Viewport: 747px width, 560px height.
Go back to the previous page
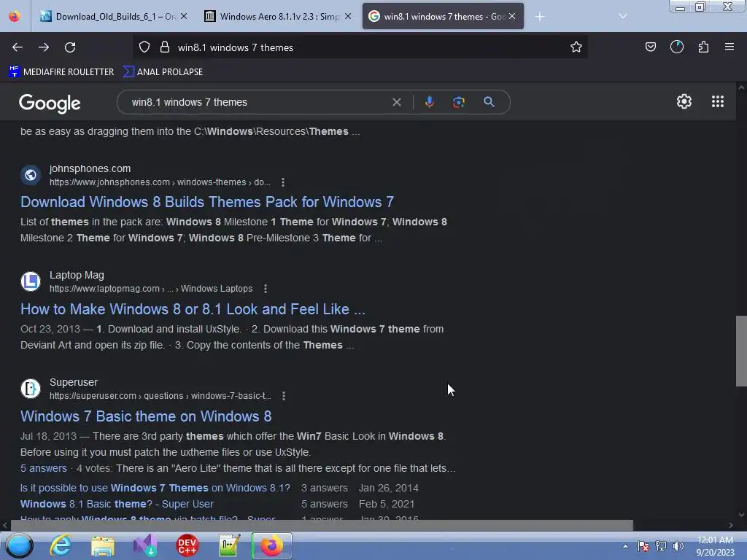pyautogui.click(x=18, y=47)
